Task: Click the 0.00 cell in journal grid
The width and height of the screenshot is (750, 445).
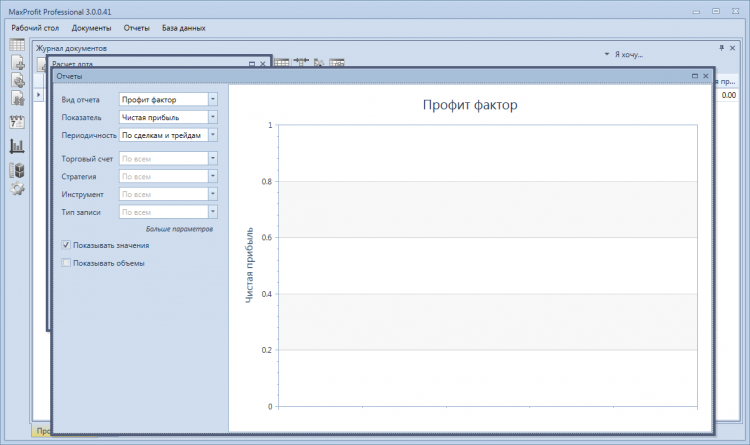Action: click(x=728, y=95)
